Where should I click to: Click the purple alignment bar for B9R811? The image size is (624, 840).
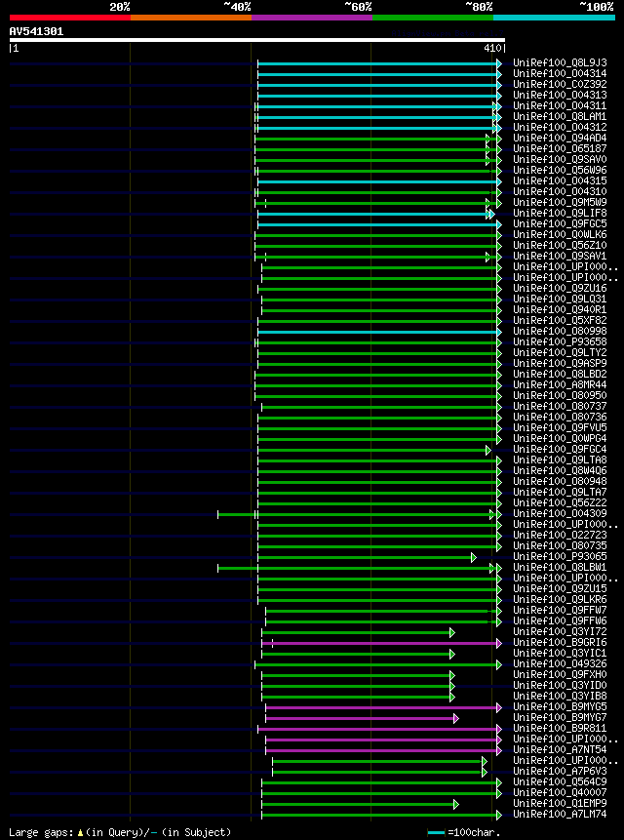(x=379, y=729)
